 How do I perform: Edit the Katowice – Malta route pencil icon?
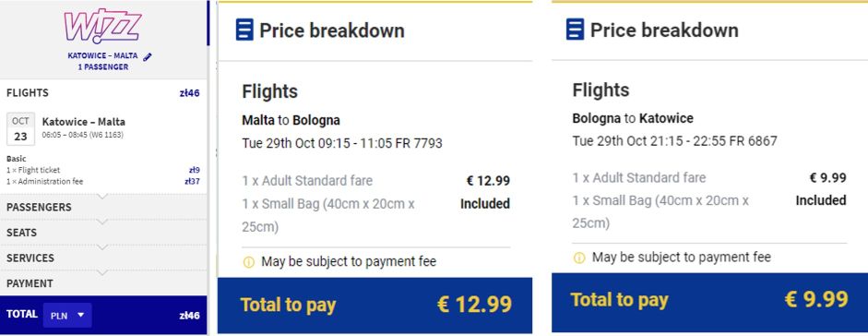coord(148,56)
